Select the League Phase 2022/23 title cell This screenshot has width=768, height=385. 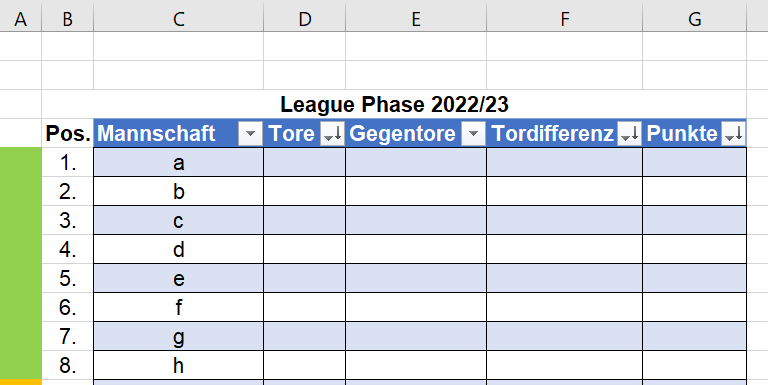[394, 104]
